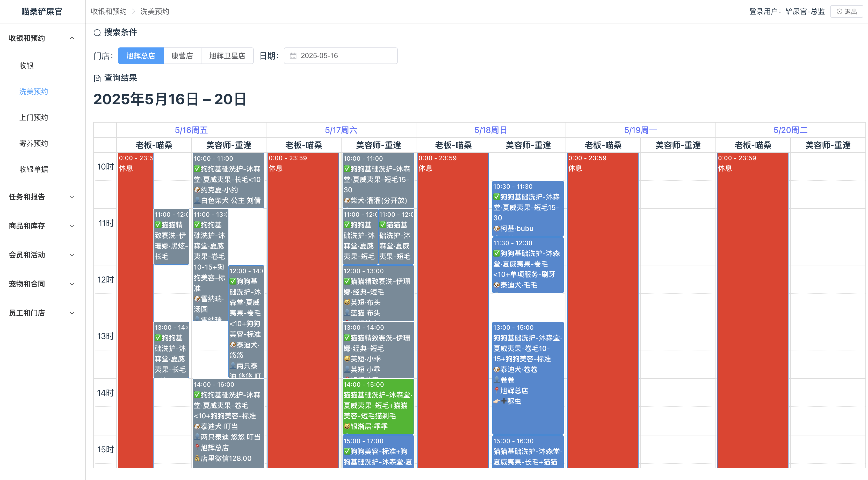Open 5/16 14:00-16:00 泰迪犬·叮当 appointment
The image size is (868, 480).
[x=228, y=423]
